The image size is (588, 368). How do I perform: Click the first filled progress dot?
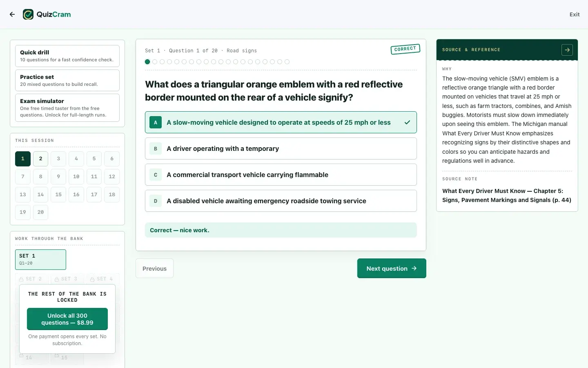(147, 62)
